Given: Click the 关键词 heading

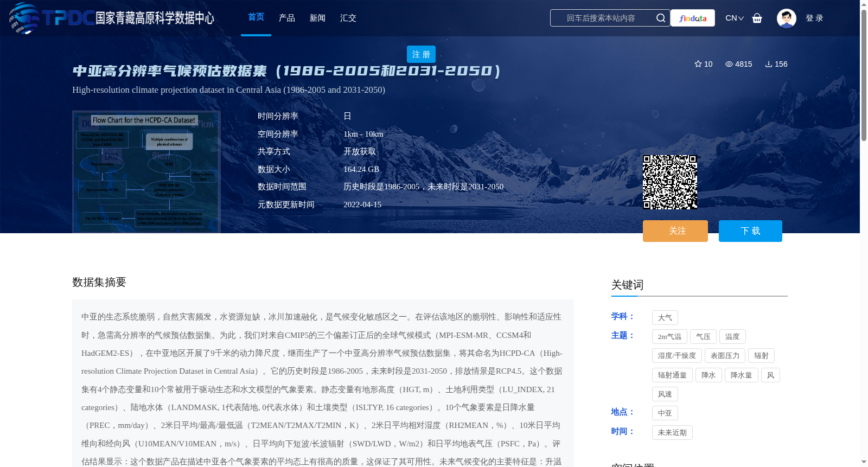Looking at the screenshot, I should tap(628, 285).
